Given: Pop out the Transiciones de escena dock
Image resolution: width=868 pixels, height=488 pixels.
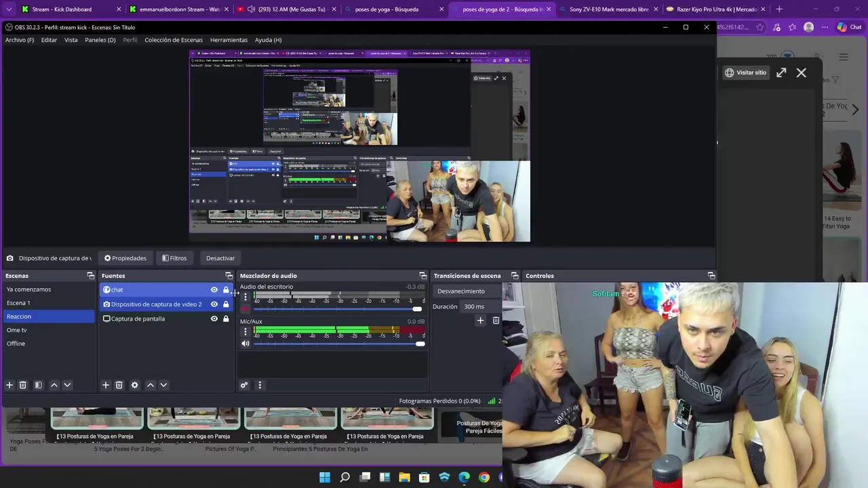Looking at the screenshot, I should 515,276.
